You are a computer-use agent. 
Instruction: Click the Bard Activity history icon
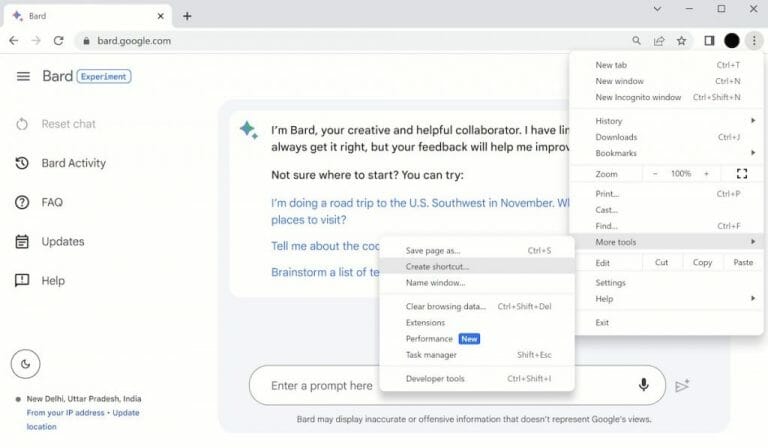click(x=22, y=163)
